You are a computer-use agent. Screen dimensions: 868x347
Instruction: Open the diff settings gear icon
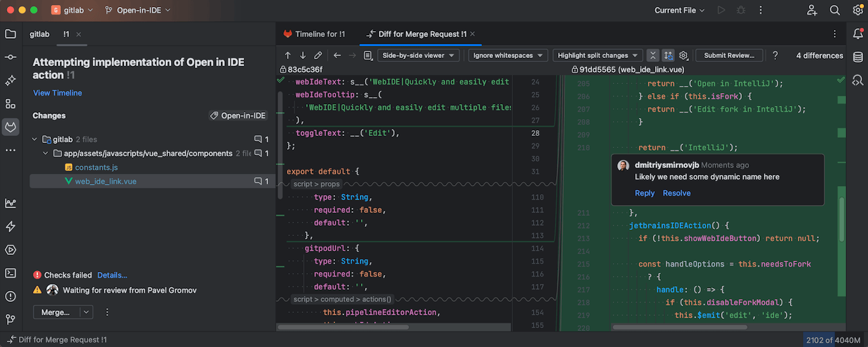[x=683, y=56]
